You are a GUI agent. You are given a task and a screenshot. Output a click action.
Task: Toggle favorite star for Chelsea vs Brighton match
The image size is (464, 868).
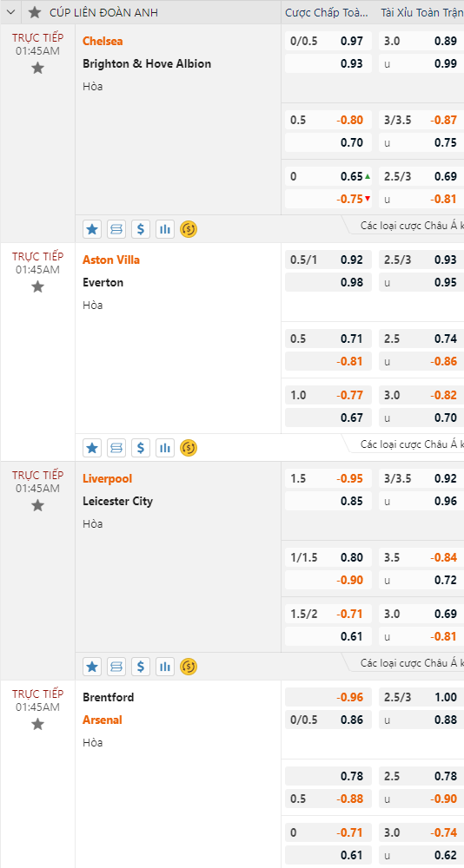tap(37, 68)
